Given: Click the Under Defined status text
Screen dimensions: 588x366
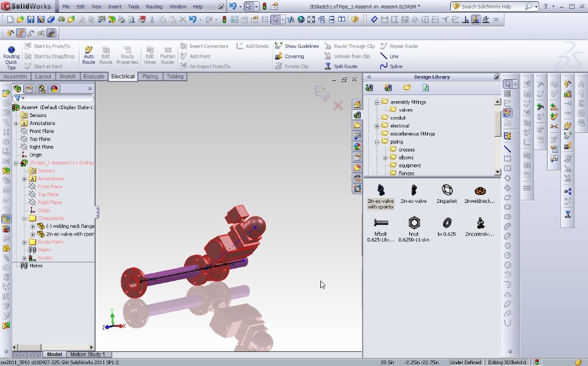Looking at the screenshot, I should pos(466,362).
